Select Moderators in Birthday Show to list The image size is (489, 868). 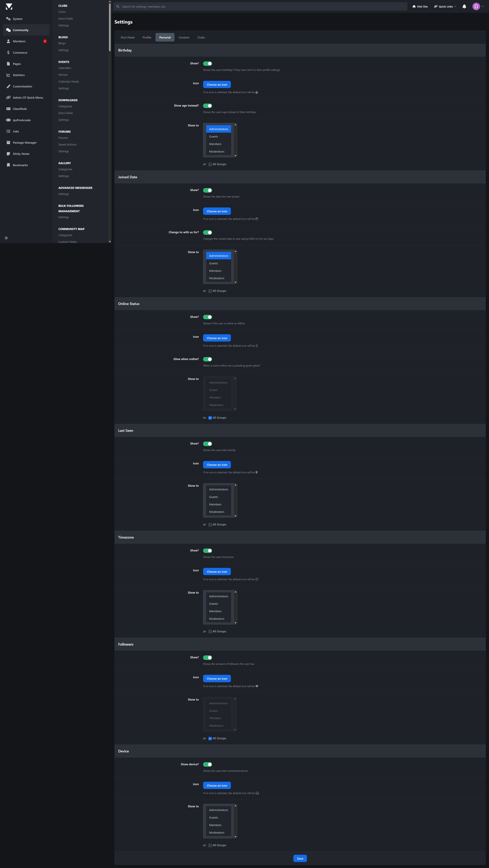tap(216, 152)
